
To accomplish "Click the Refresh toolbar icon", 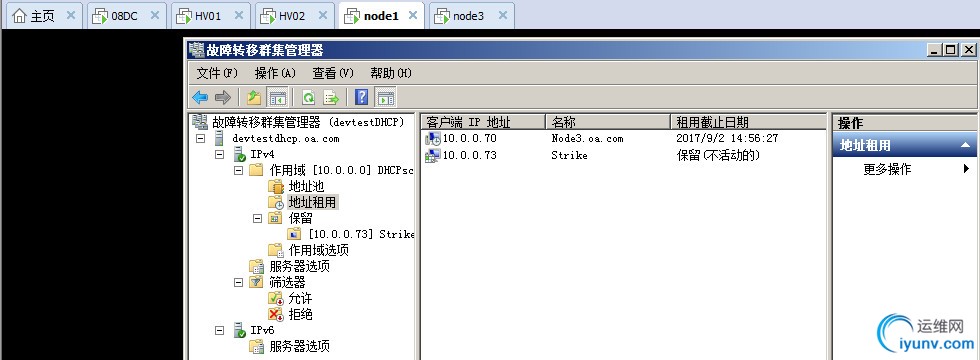I will point(308,98).
